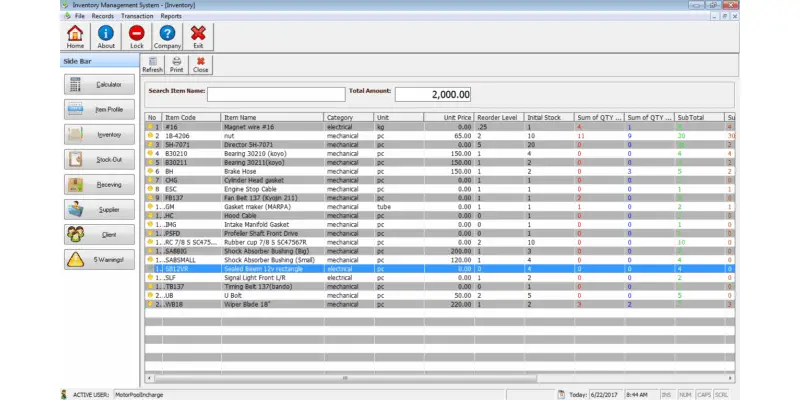This screenshot has height=400, width=800.
Task: View the 5 Warnings alert
Action: (99, 259)
